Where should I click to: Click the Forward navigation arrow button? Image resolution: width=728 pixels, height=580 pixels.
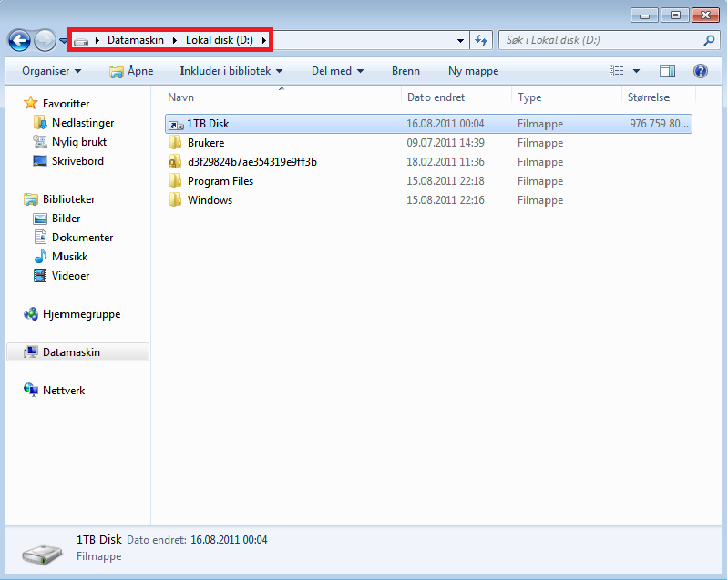[45, 40]
